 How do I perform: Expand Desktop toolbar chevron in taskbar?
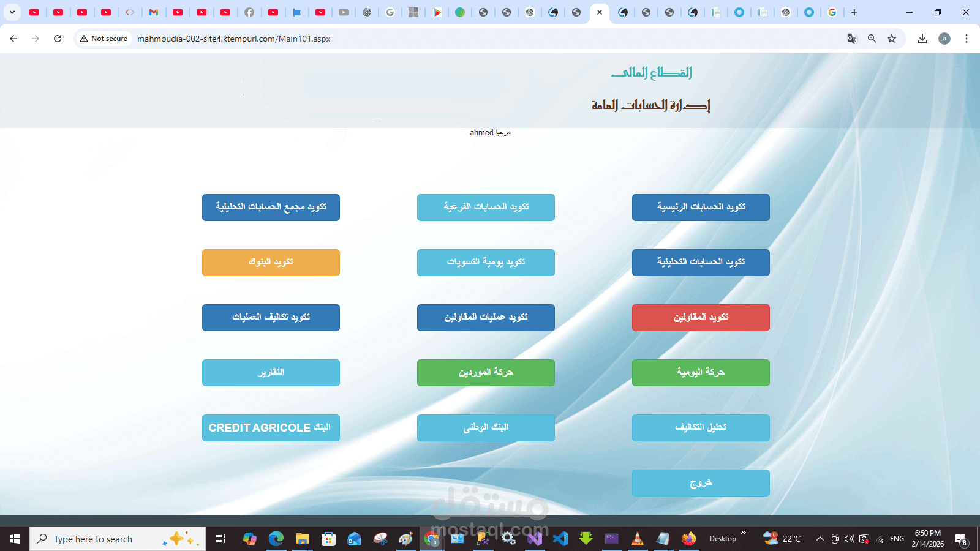tap(744, 533)
